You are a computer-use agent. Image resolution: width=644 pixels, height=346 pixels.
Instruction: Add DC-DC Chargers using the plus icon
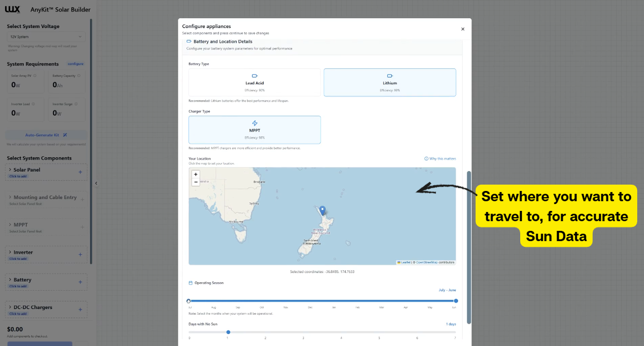coord(80,310)
